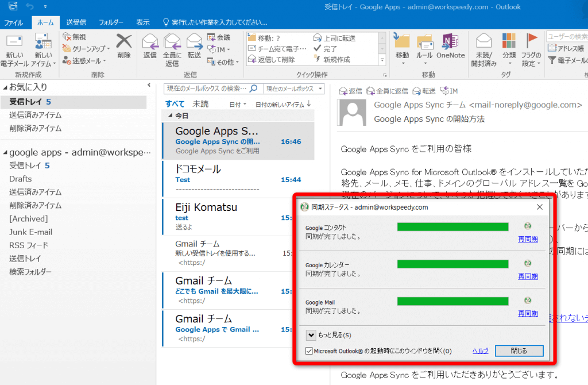Show すべて messages filter

point(175,104)
